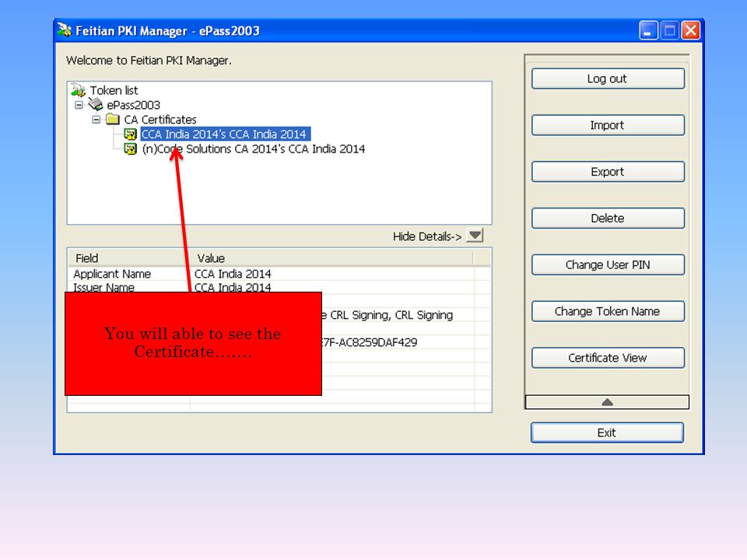Click the Export button
The width and height of the screenshot is (747, 560).
pyautogui.click(x=608, y=172)
